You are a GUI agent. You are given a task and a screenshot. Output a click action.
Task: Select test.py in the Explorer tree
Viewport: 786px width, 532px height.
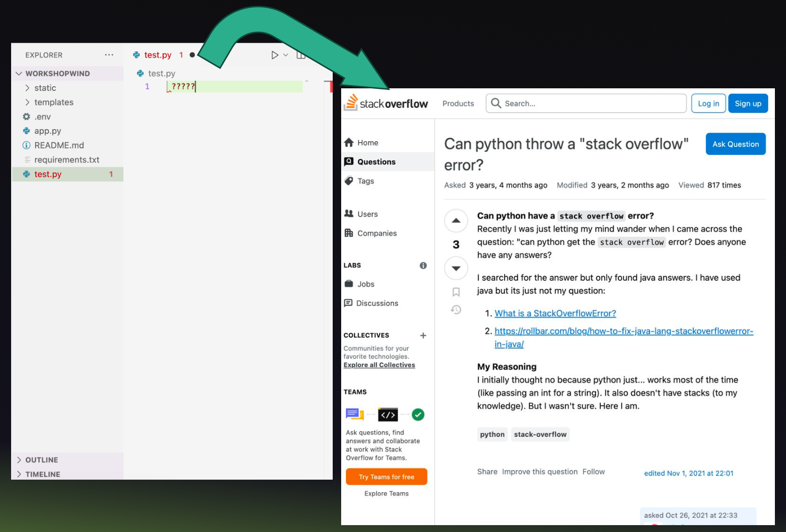pyautogui.click(x=67, y=174)
